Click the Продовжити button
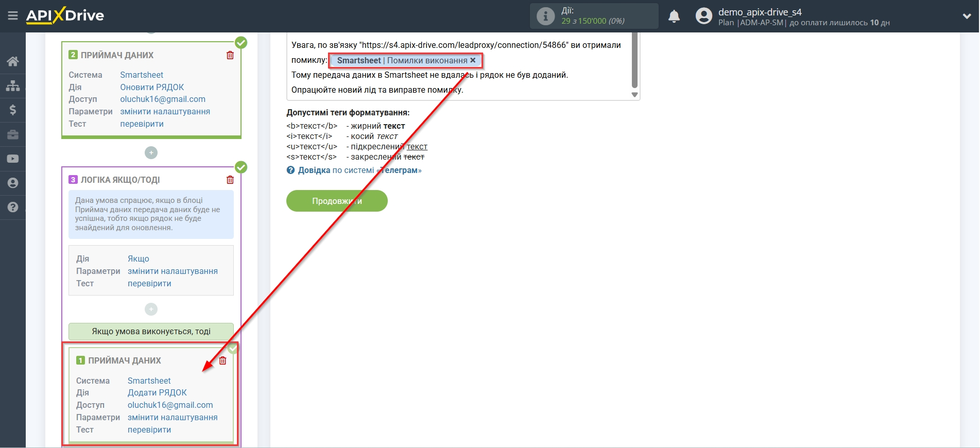980x448 pixels. 337,201
